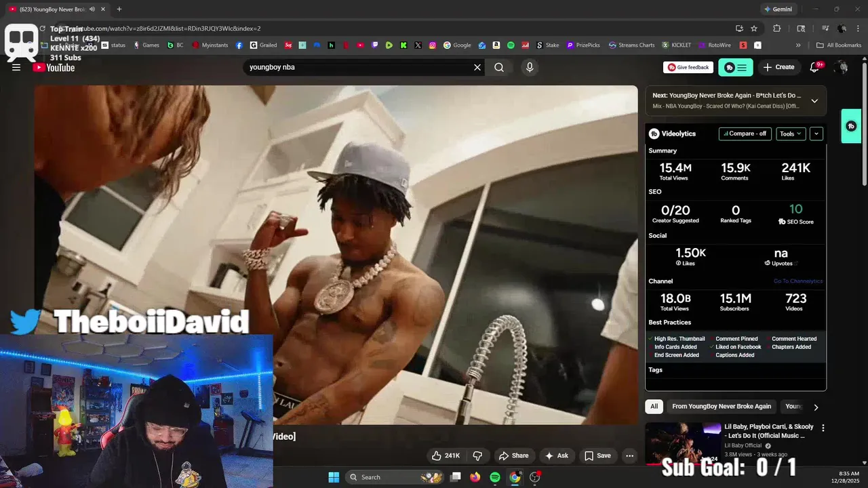
Task: Show more bookmarks with the overflow chevron
Action: click(798, 45)
